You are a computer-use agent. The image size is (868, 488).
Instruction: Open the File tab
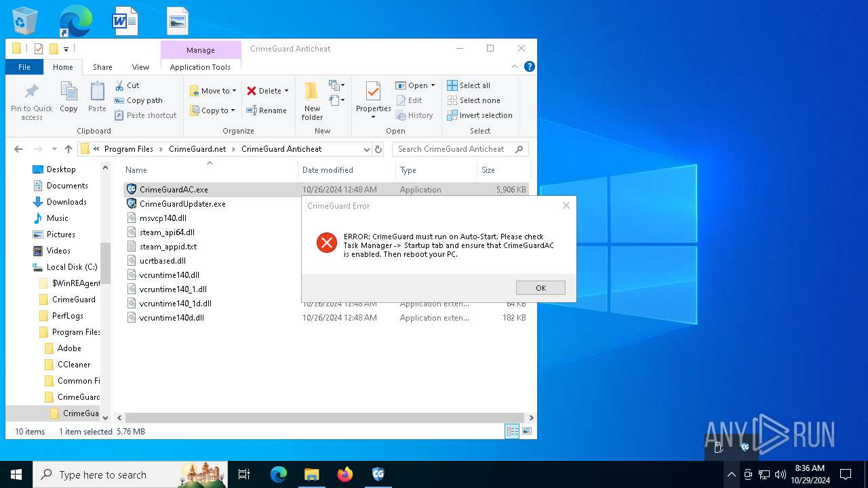point(24,67)
